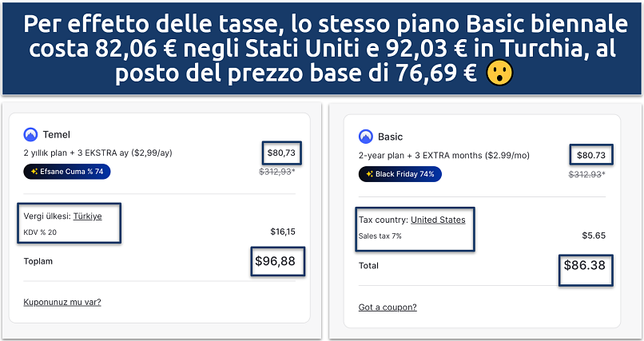Open the Türkiye tax country link
Screen dimensions: 644x341
point(87,216)
